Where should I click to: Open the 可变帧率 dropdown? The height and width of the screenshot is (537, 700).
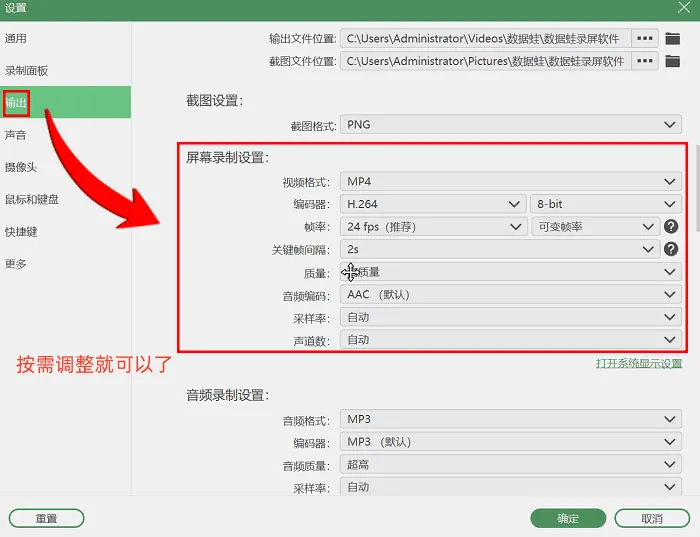[x=595, y=227]
